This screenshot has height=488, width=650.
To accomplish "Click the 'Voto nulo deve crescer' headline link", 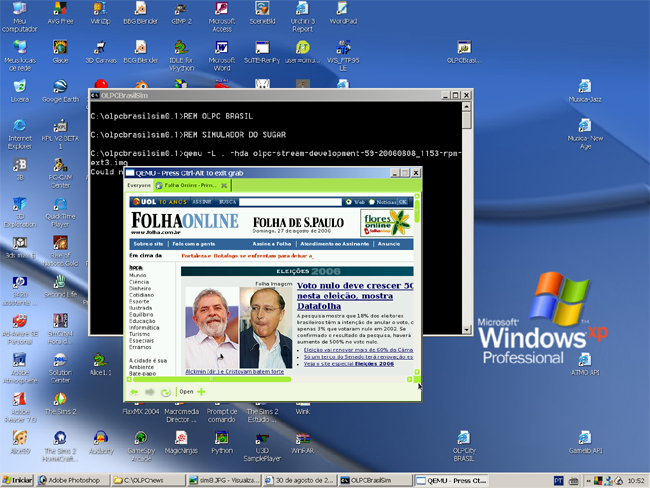I will (x=355, y=291).
